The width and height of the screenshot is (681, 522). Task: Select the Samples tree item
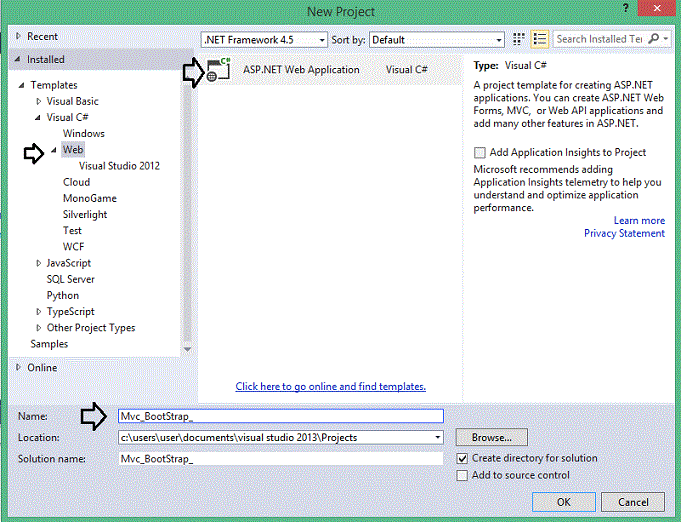tap(49, 344)
